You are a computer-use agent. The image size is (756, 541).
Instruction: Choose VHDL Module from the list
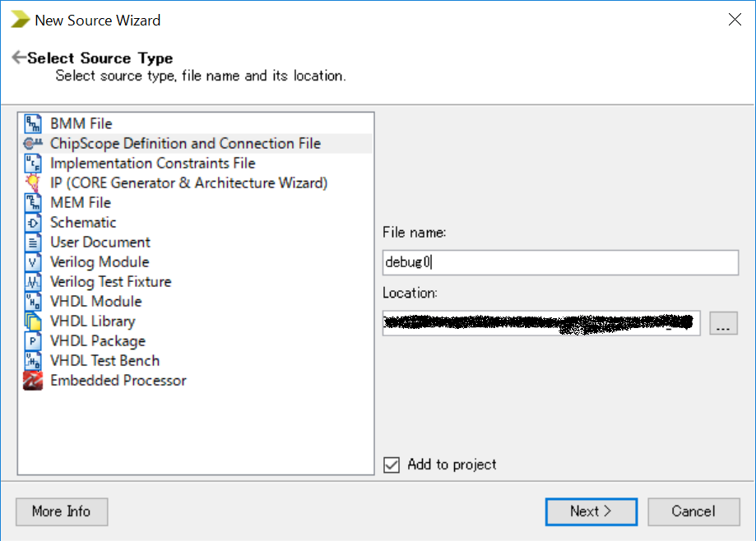96,302
